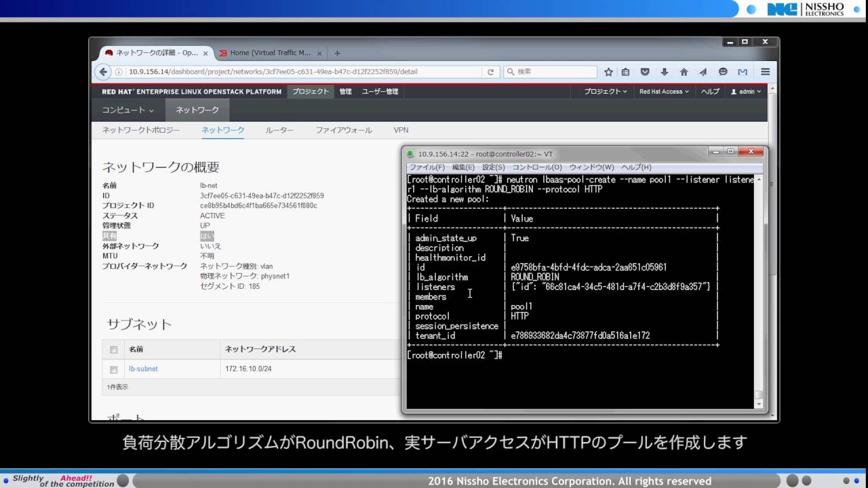Click the paper-plane send icon in toolbar

click(703, 72)
